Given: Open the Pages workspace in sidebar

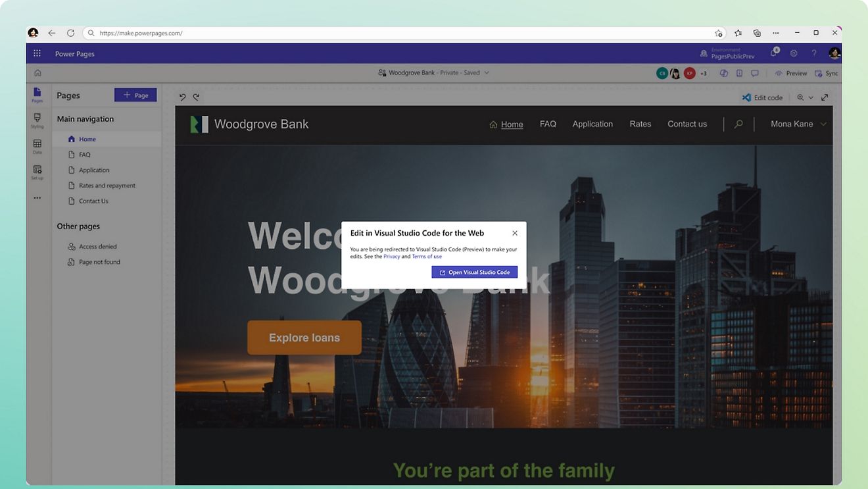Looking at the screenshot, I should [x=37, y=95].
